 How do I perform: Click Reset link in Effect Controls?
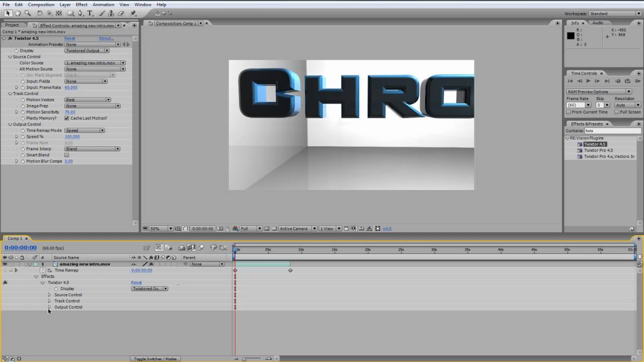pos(69,38)
